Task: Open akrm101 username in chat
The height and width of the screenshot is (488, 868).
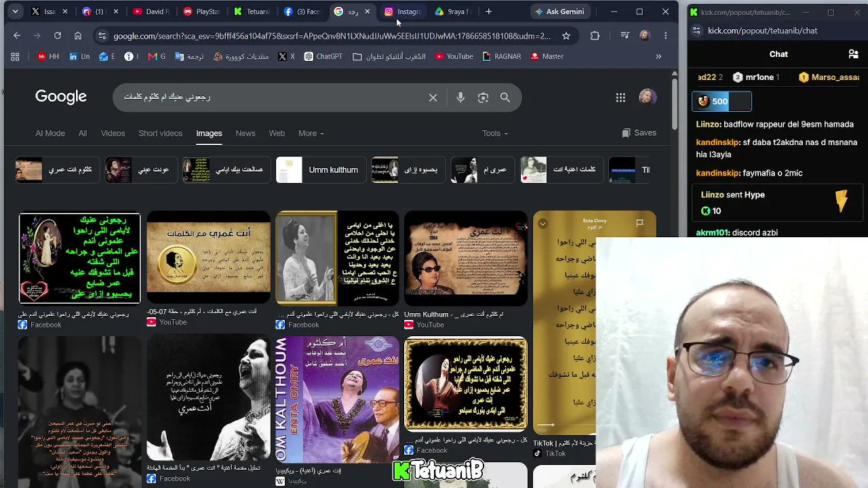Action: click(712, 232)
